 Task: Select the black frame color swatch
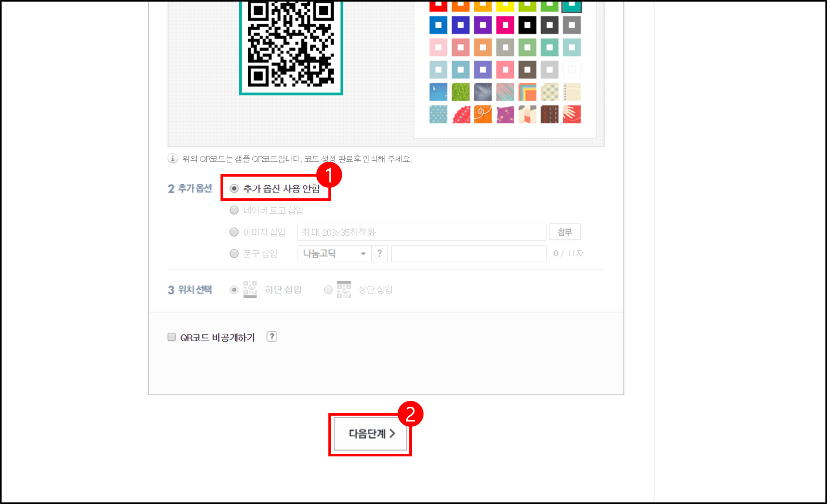point(527,25)
